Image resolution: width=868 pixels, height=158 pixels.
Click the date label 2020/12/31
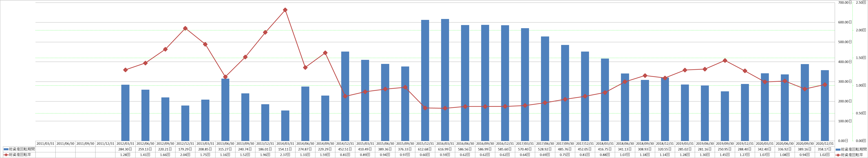(x=825, y=144)
